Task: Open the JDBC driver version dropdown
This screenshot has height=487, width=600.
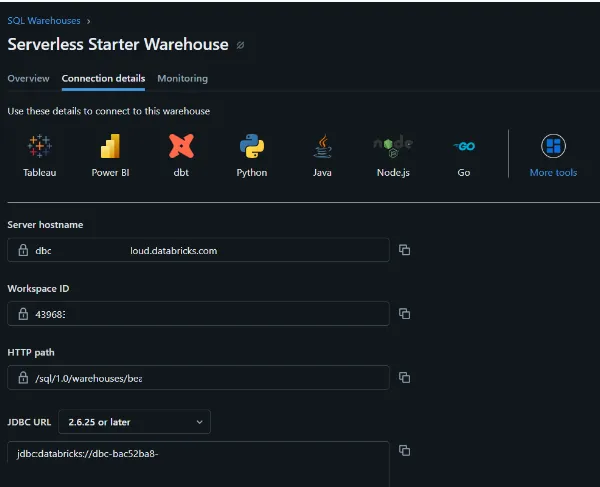Action: coord(134,422)
